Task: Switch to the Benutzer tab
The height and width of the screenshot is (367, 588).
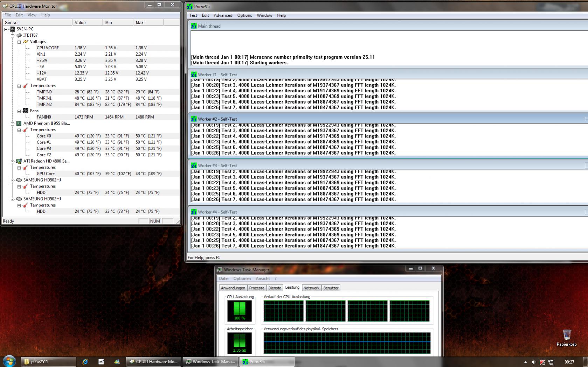Action: [x=331, y=288]
